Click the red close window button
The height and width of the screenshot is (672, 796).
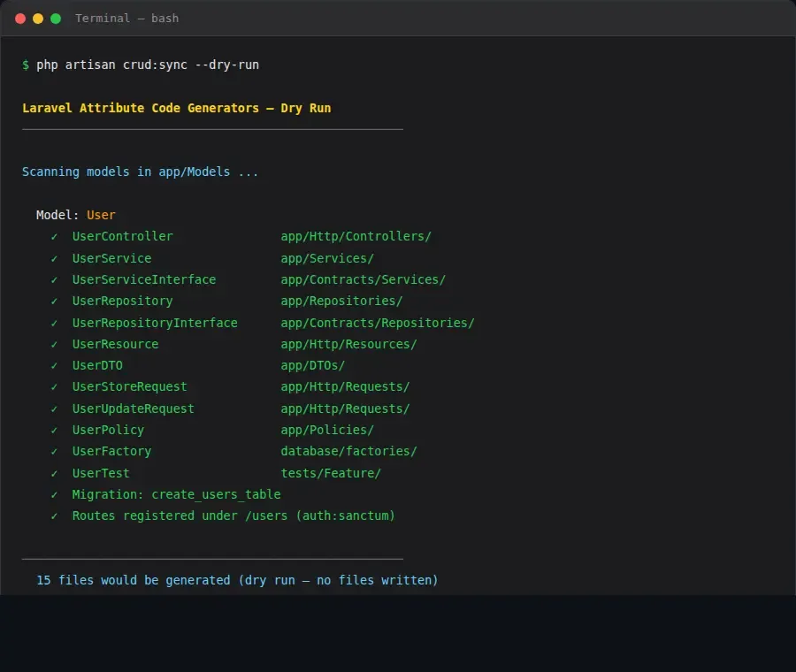pyautogui.click(x=20, y=19)
